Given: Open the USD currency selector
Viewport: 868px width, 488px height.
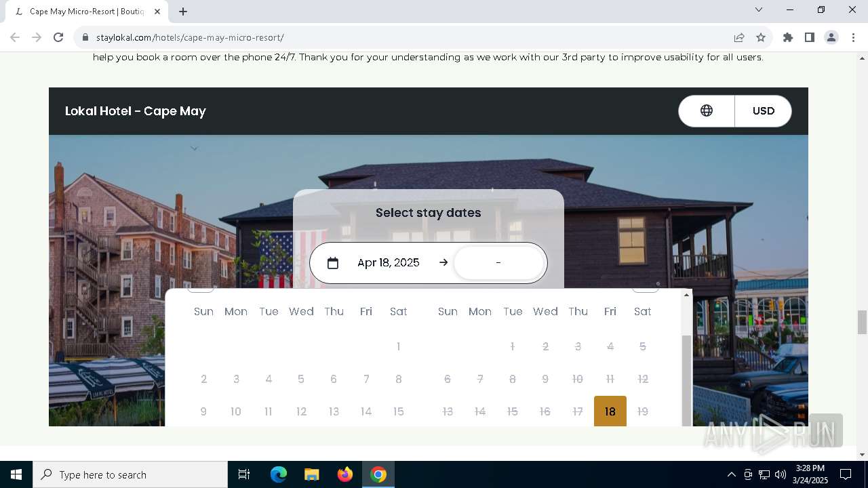Looking at the screenshot, I should (x=763, y=110).
